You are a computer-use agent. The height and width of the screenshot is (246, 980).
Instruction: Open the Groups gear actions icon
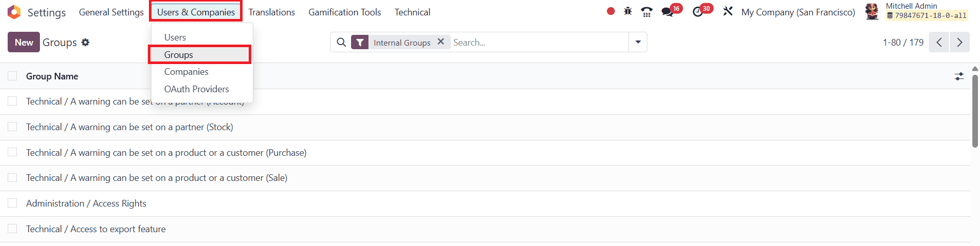[x=85, y=43]
